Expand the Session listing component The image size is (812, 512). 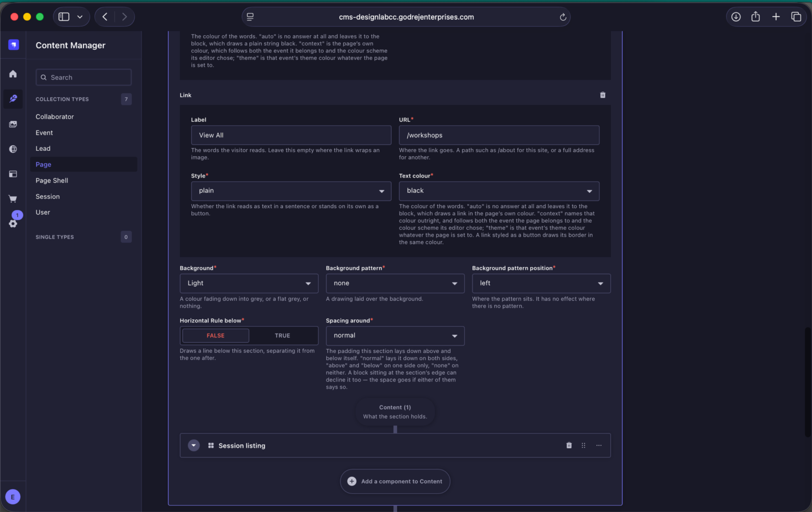pyautogui.click(x=194, y=445)
